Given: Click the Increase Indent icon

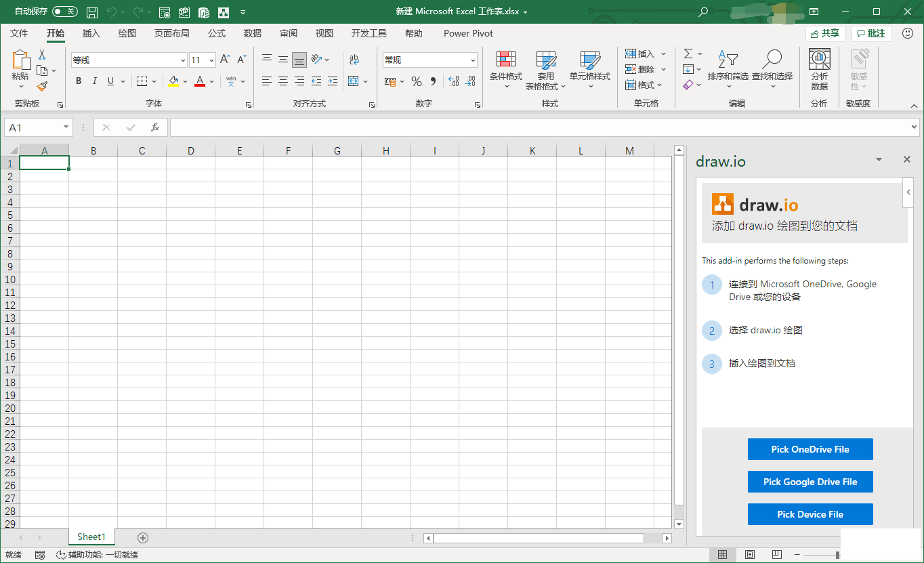Looking at the screenshot, I should (332, 81).
